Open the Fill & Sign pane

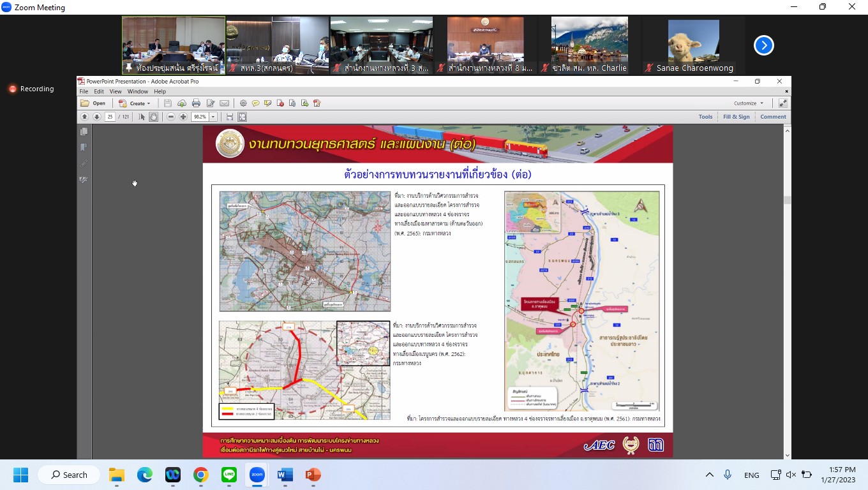click(x=736, y=117)
